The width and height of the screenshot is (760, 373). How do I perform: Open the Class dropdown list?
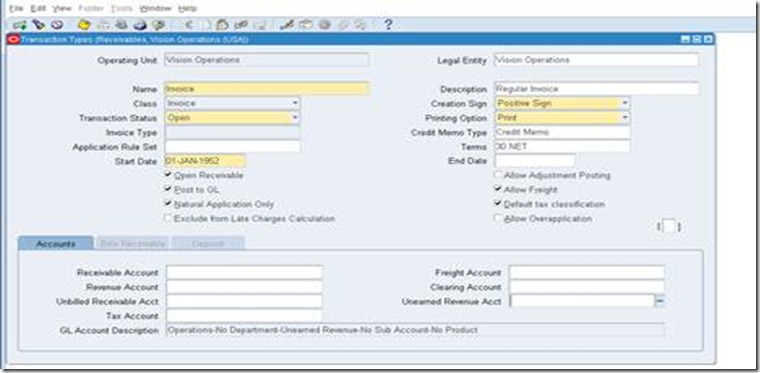tap(295, 103)
